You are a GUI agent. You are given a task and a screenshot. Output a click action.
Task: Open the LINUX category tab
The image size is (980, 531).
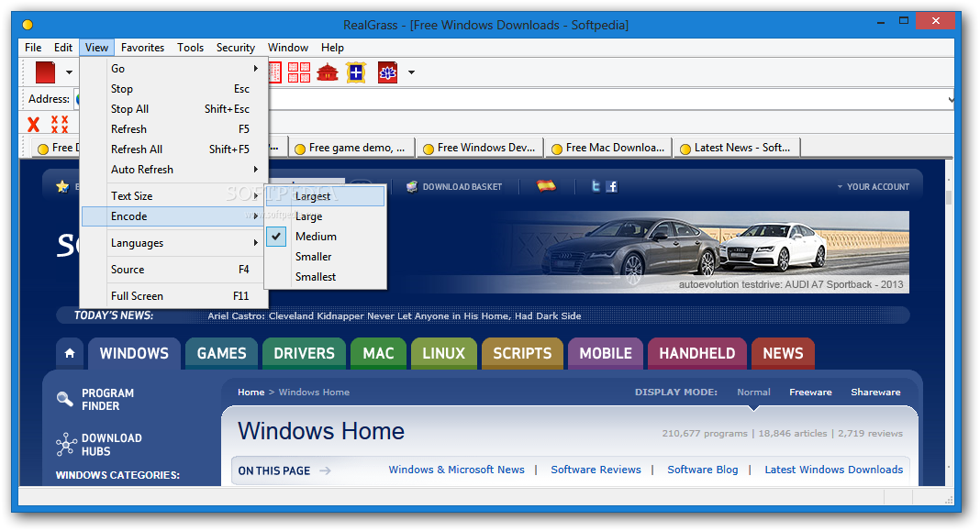click(444, 354)
